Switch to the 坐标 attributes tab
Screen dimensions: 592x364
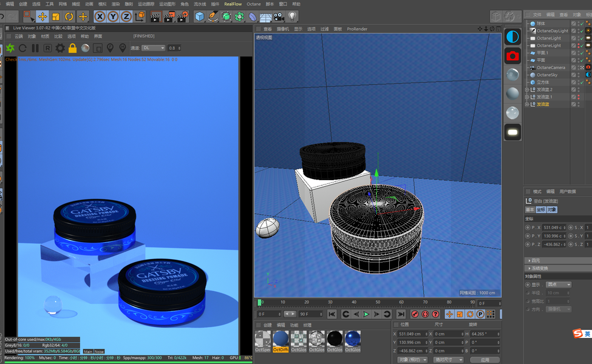coord(541,210)
